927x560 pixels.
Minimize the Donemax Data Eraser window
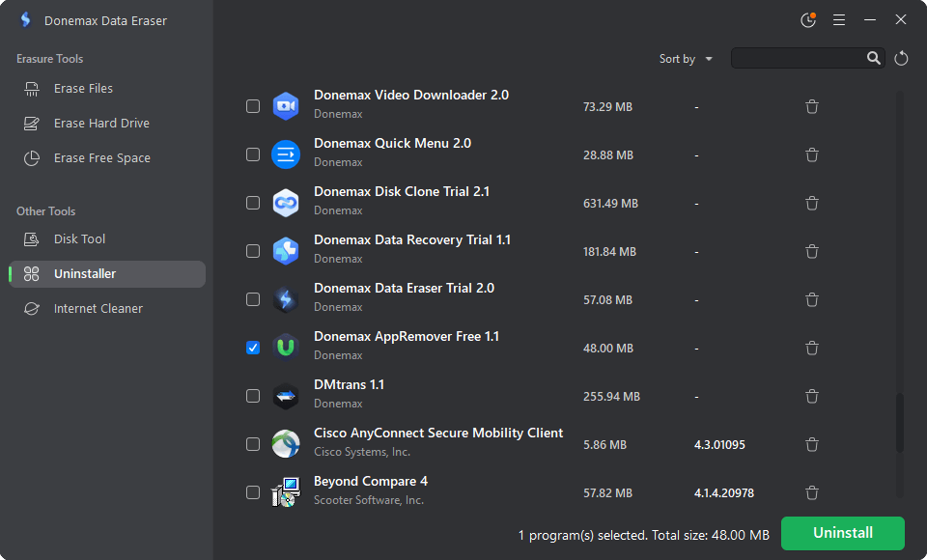pyautogui.click(x=870, y=20)
